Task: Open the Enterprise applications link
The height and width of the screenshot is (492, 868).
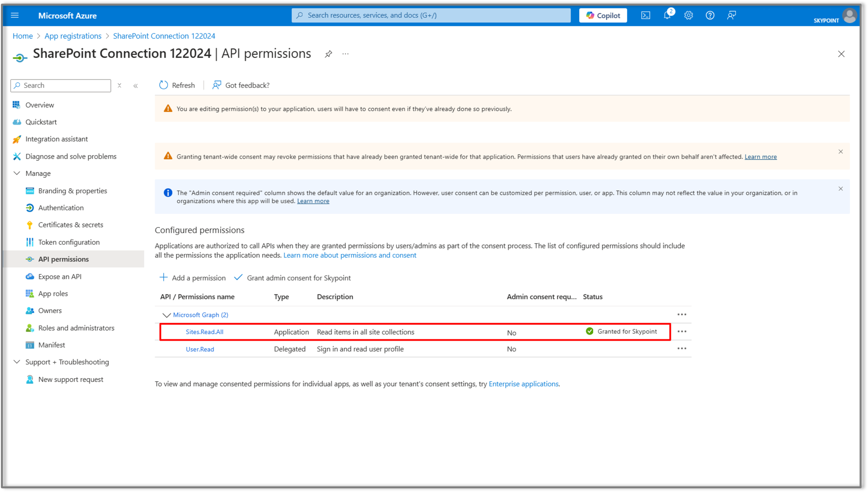Action: (524, 384)
